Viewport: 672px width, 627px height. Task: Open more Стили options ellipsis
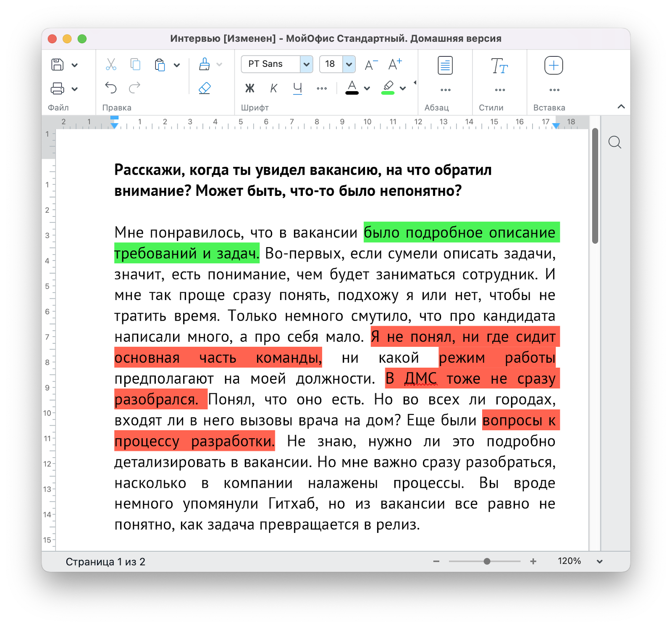500,90
